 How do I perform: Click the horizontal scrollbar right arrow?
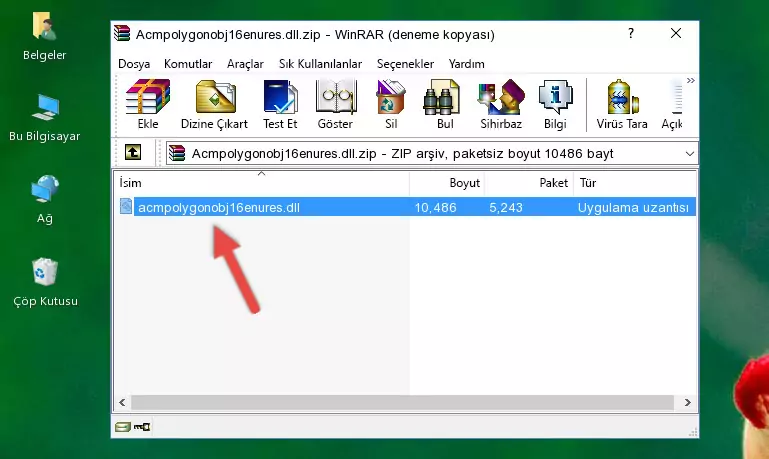[688, 402]
